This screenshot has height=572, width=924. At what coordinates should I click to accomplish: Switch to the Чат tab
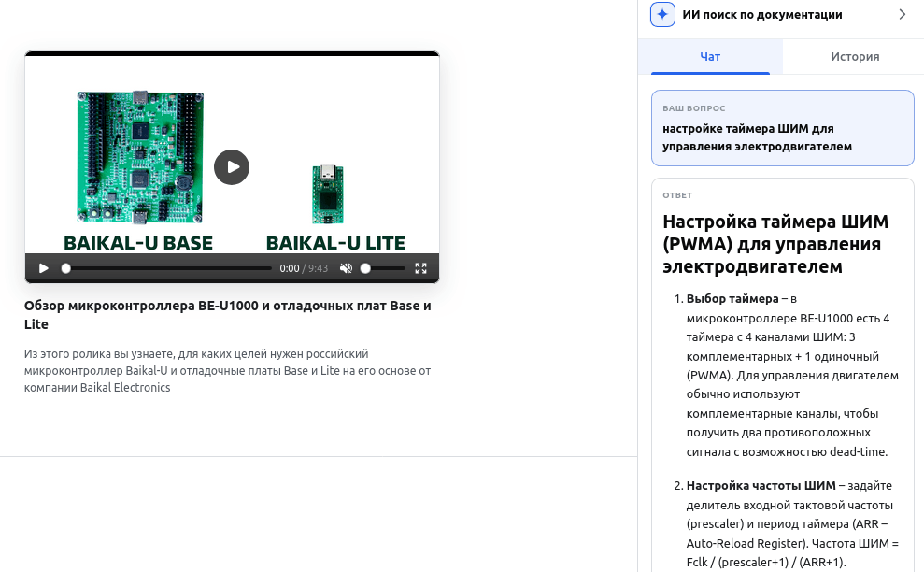pos(710,57)
